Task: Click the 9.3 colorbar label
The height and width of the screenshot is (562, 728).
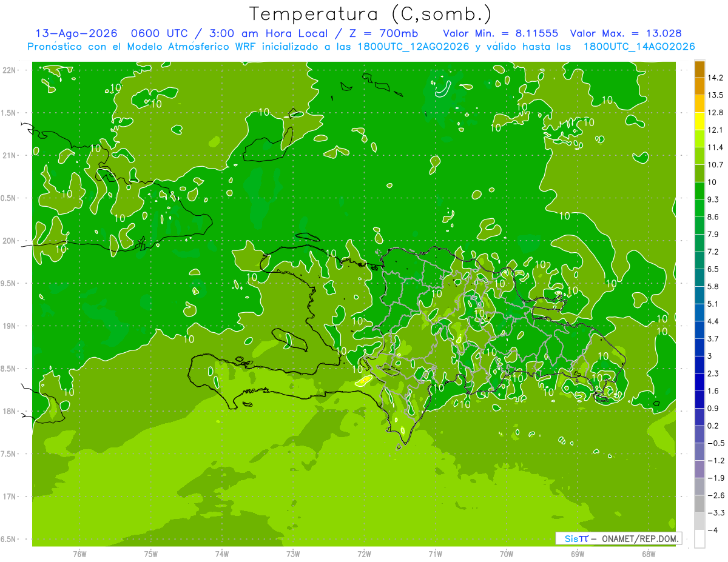Action: pyautogui.click(x=713, y=199)
